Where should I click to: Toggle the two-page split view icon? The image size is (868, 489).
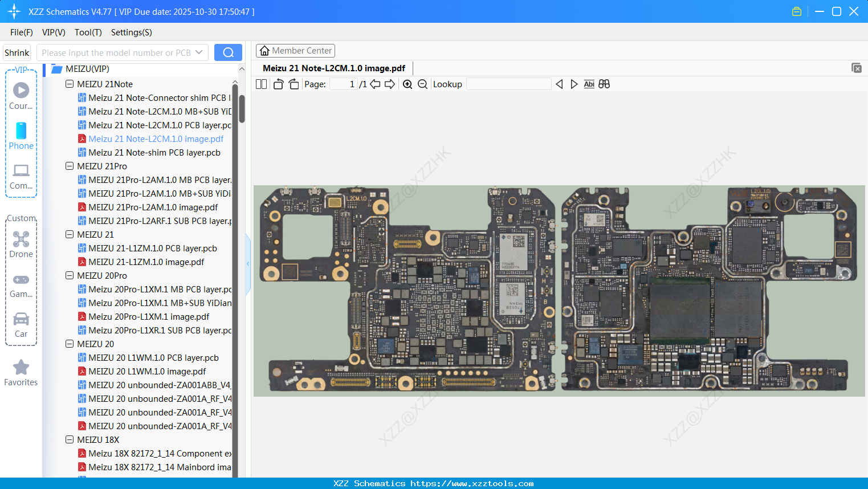pos(262,84)
